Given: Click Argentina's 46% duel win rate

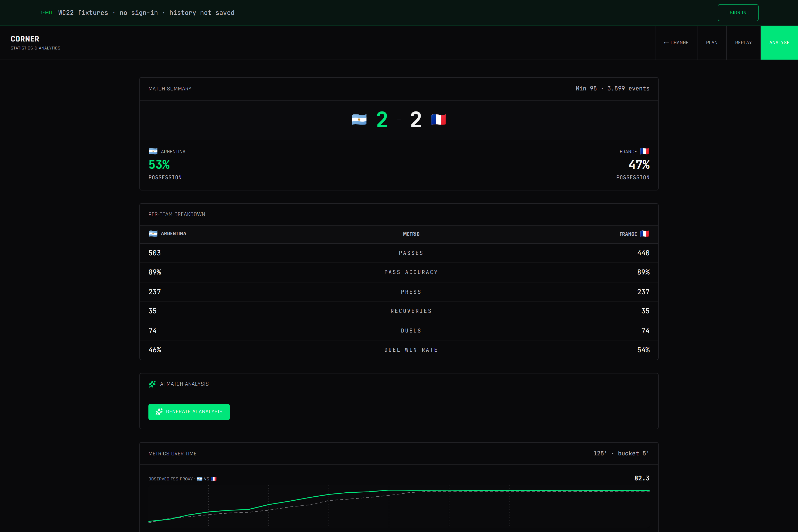Looking at the screenshot, I should 155,350.
